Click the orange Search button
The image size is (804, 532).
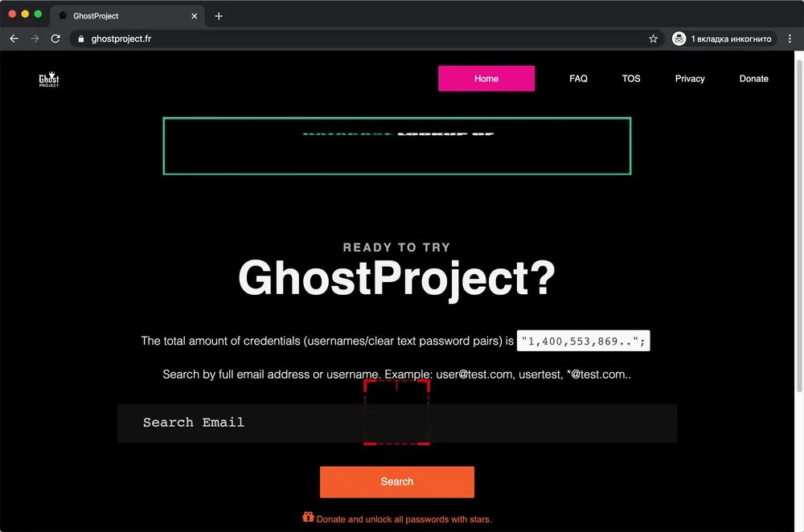click(x=396, y=481)
